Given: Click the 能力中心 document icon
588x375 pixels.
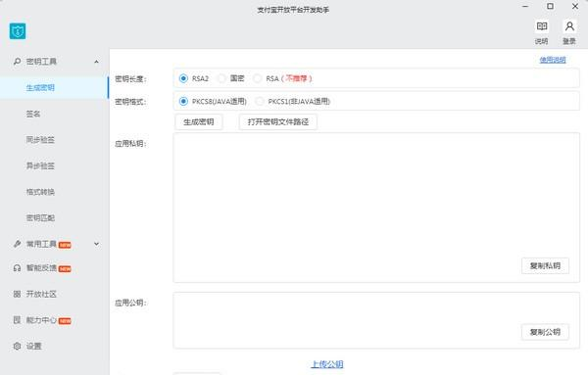Looking at the screenshot, I should [x=17, y=320].
